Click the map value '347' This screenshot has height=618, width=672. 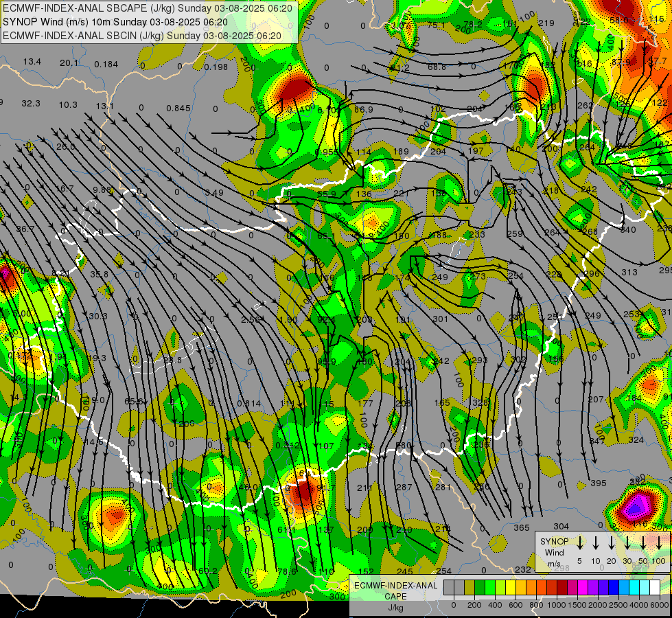[x=596, y=441]
